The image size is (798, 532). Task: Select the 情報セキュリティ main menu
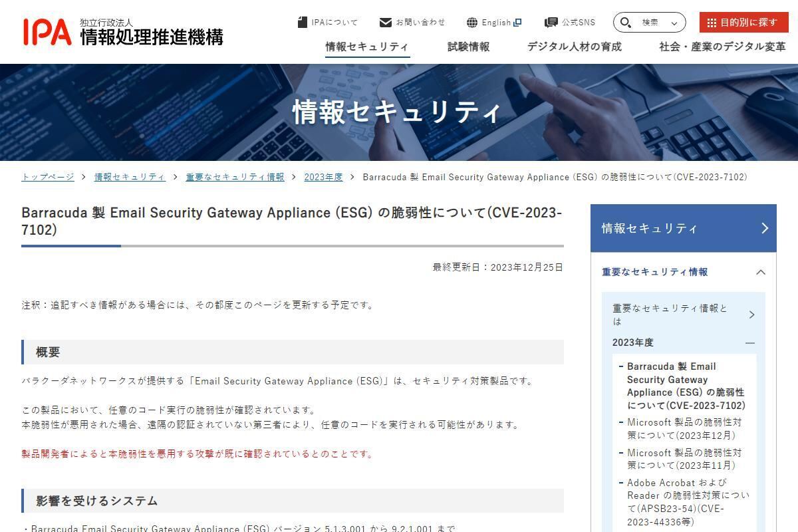pyautogui.click(x=367, y=47)
